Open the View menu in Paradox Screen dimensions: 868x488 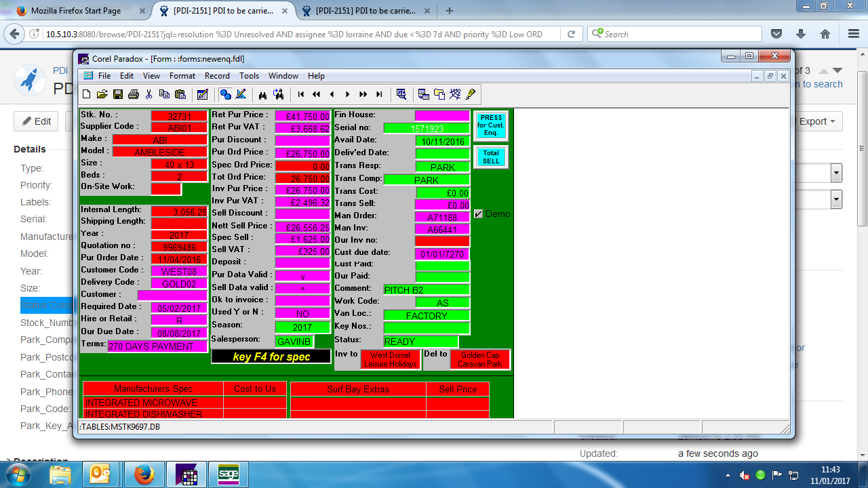(x=151, y=76)
